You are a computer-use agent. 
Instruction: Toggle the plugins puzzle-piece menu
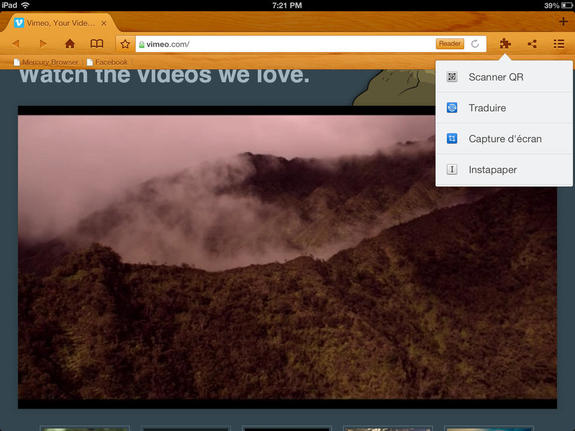[505, 44]
